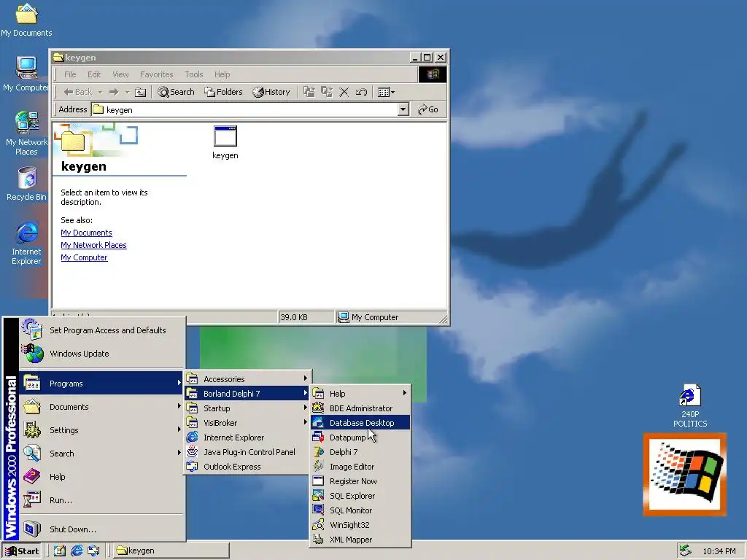The image size is (747, 560).
Task: Expand the Accessories program group
Action: pos(247,379)
